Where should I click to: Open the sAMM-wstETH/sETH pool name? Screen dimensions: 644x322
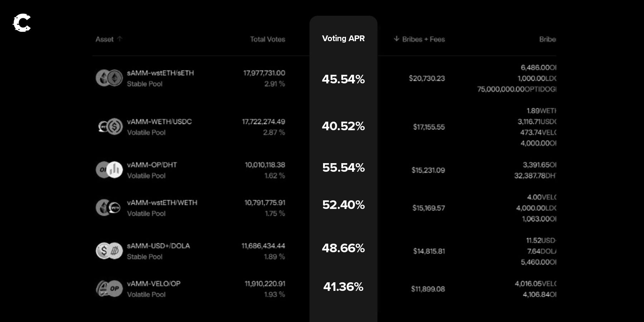160,73
